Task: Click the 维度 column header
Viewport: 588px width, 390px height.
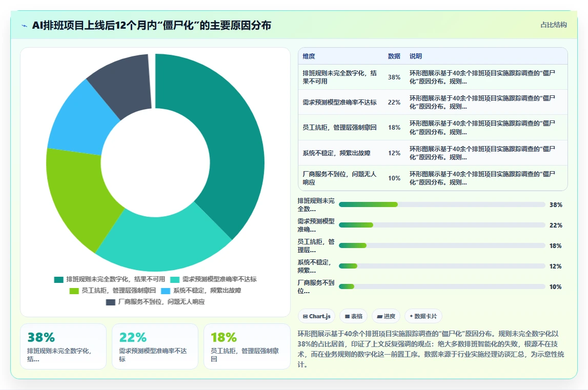Action: click(x=309, y=56)
